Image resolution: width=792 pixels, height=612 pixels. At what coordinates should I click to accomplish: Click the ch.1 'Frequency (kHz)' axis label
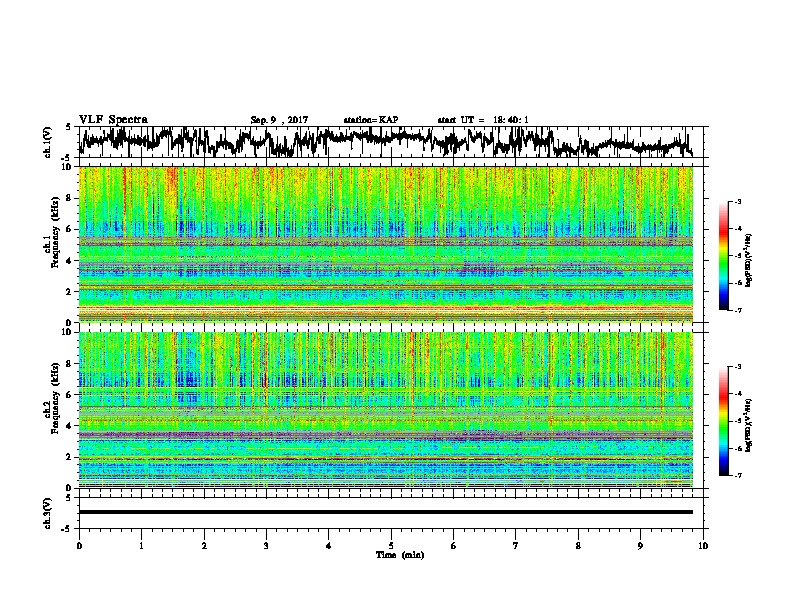point(55,232)
